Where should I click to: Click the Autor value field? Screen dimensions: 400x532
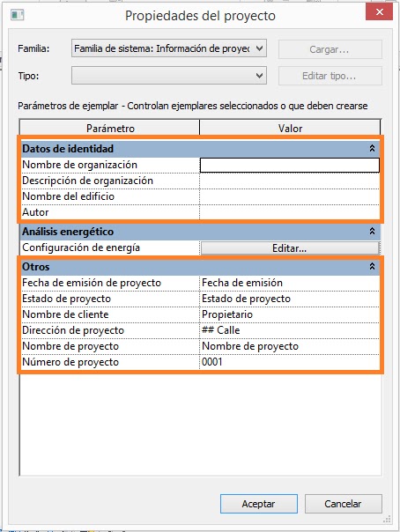coord(290,212)
